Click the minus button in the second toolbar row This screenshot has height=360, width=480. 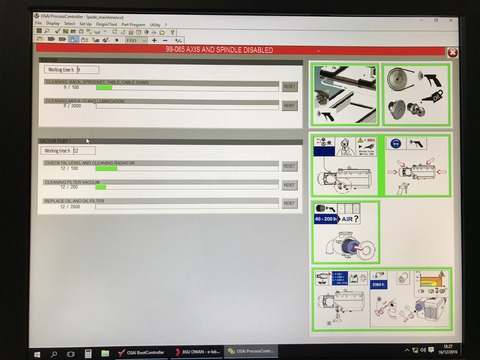(165, 41)
